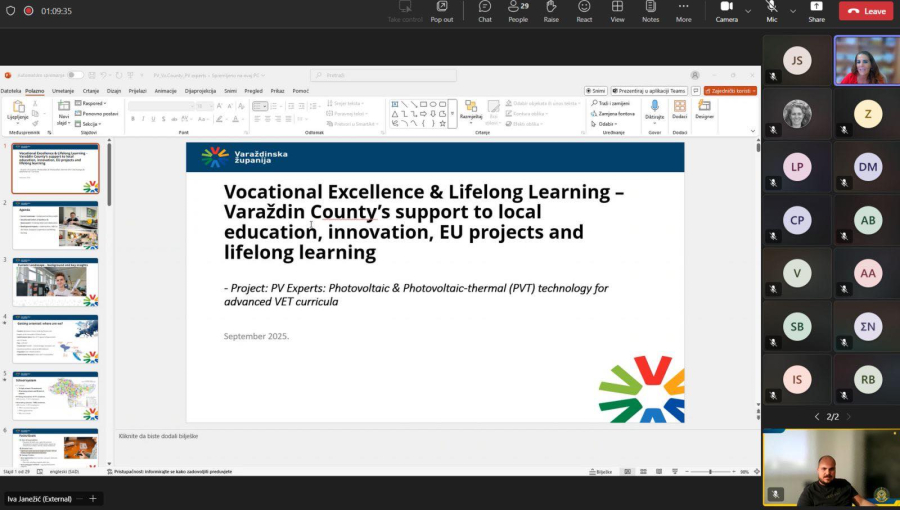Show the People participants list
900x510 pixels.
coord(518,10)
